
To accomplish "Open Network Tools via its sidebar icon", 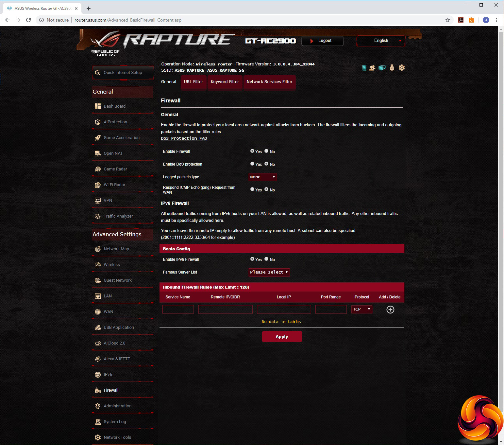I will [x=97, y=437].
